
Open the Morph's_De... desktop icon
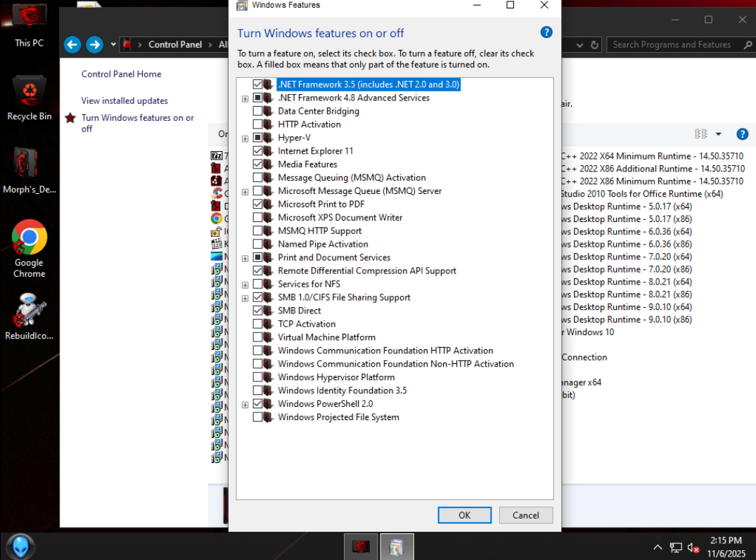pyautogui.click(x=30, y=171)
